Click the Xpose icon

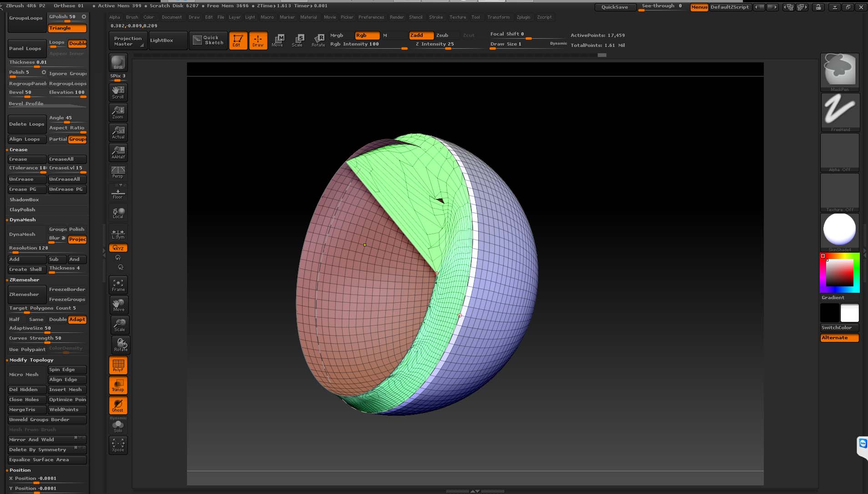pyautogui.click(x=118, y=445)
